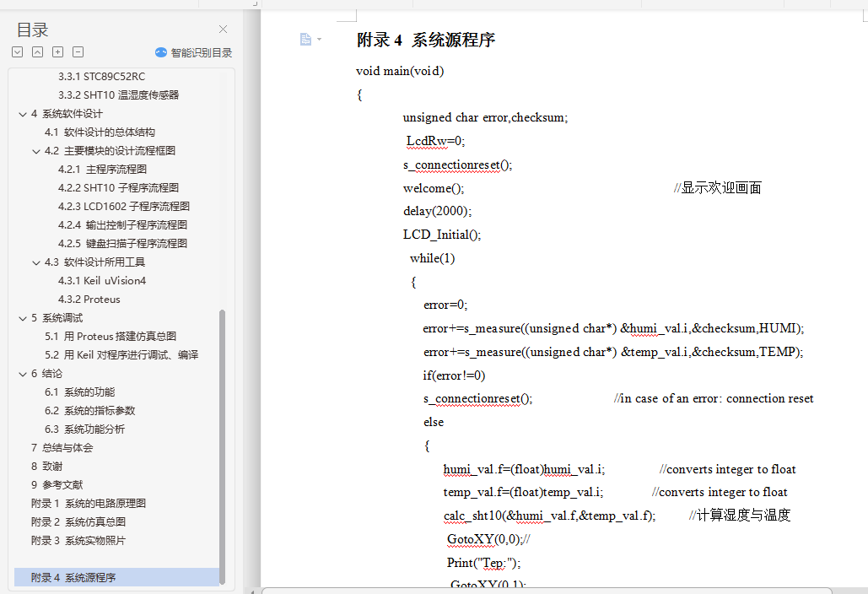The width and height of the screenshot is (868, 594).
Task: Open the document page icon beside 附录 4 heading
Action: (305, 40)
